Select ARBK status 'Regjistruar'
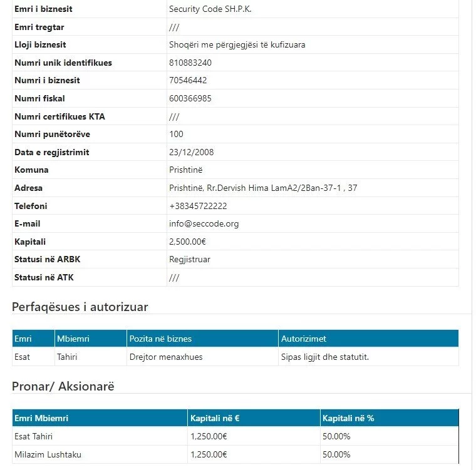This screenshot has height=470, width=476. point(189,260)
